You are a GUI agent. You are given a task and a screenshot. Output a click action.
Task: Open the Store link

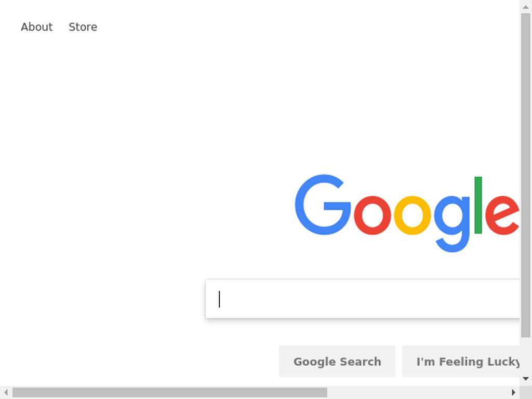pos(83,27)
